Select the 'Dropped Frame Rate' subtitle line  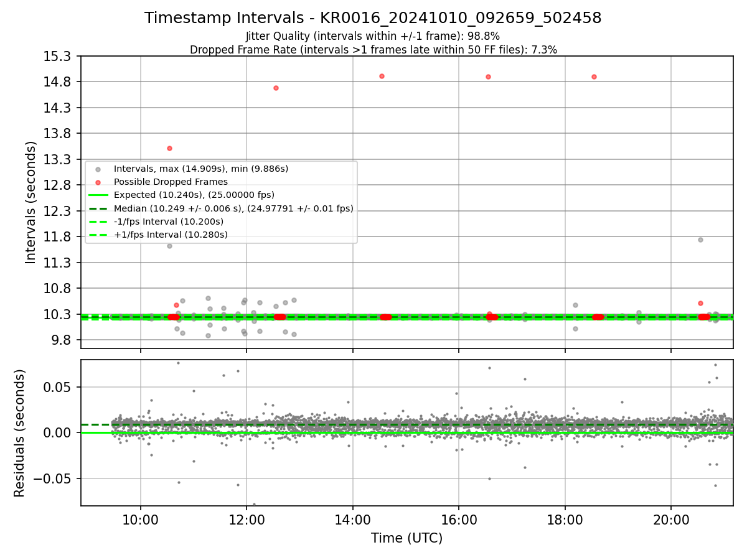[x=373, y=50]
